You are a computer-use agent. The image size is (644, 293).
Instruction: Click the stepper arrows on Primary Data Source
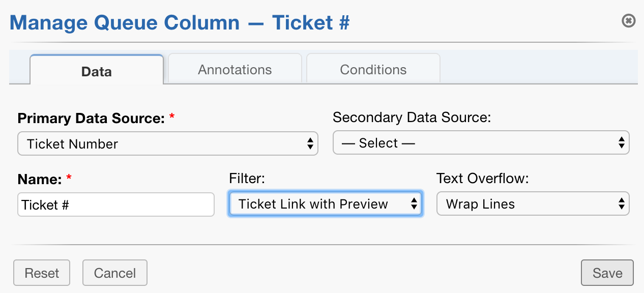click(310, 143)
